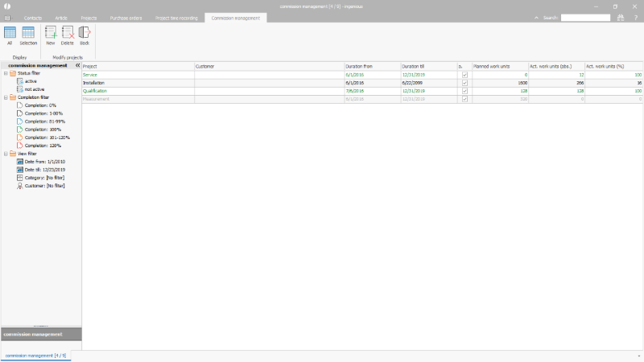Collapse the ribbon using the up chevron
The height and width of the screenshot is (362, 644).
click(537, 17)
